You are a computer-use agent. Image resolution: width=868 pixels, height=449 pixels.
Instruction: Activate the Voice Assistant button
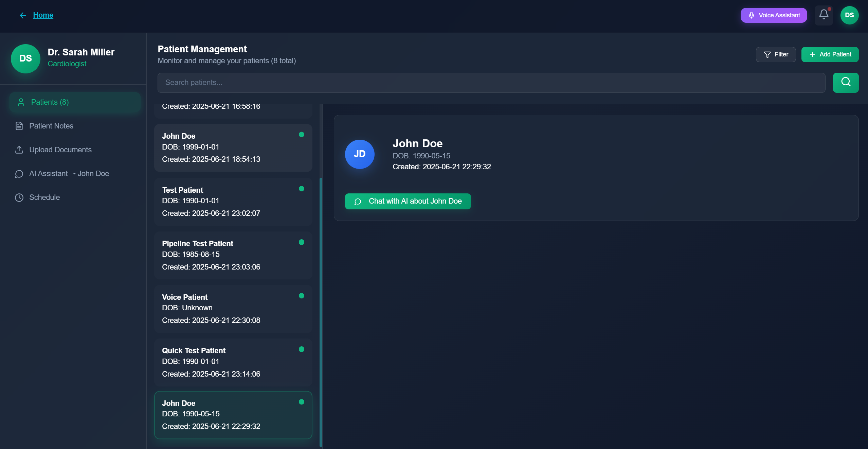click(774, 15)
